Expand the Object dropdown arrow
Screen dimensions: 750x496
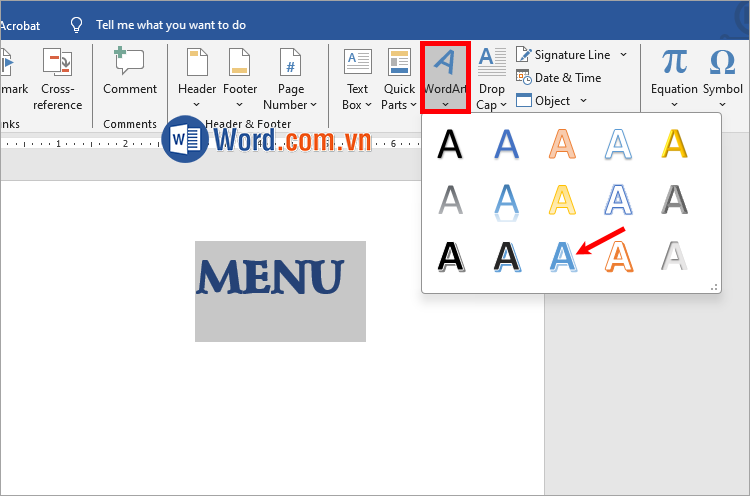pos(583,100)
